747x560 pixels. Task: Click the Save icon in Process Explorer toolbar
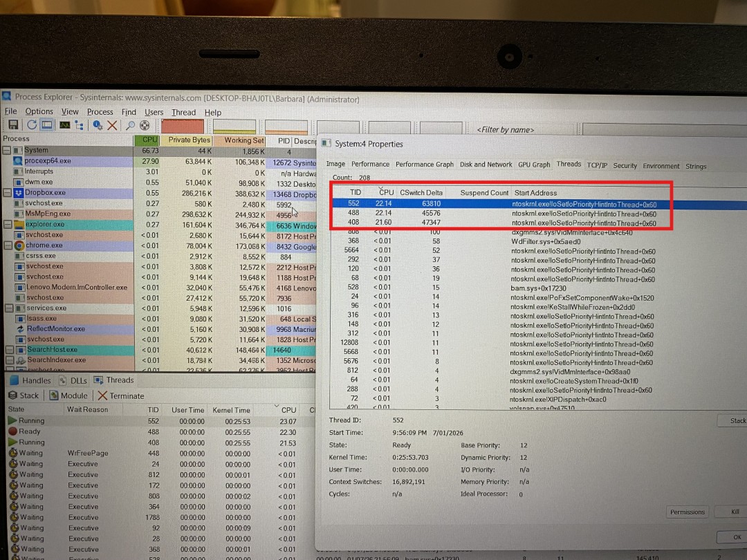click(x=13, y=125)
